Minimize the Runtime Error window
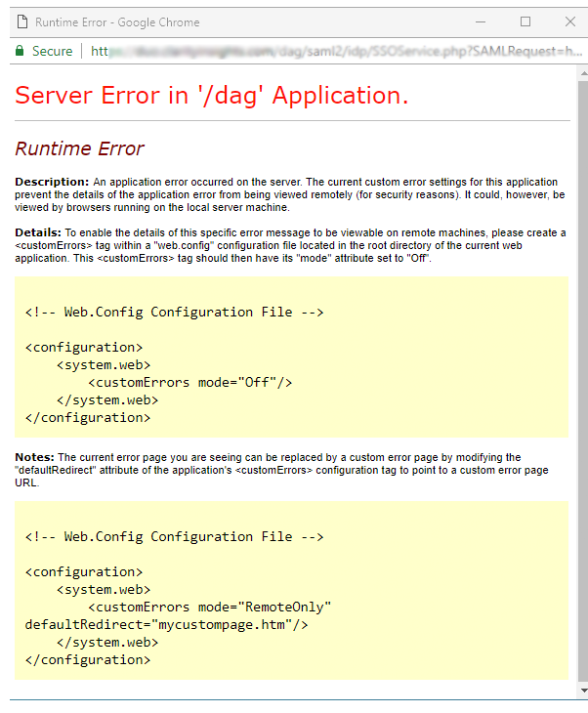This screenshot has height=713, width=588. coord(481,21)
